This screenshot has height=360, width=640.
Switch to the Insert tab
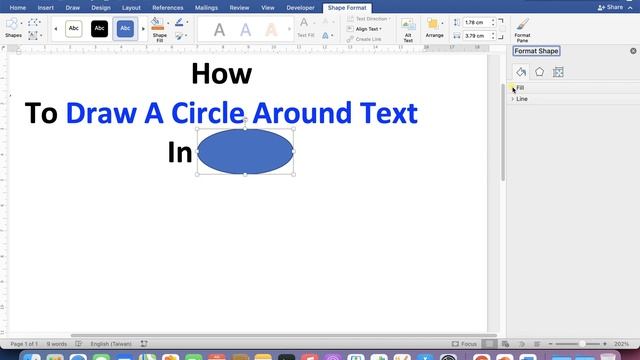(46, 8)
